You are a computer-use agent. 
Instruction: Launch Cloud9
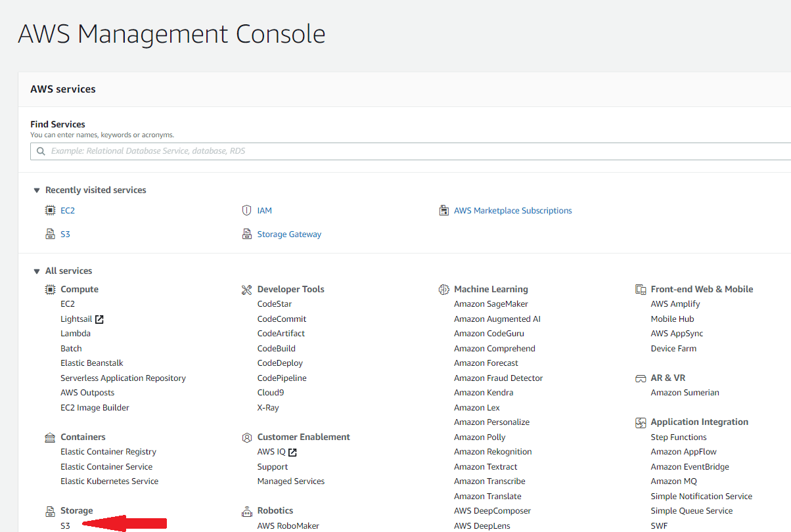[271, 393]
